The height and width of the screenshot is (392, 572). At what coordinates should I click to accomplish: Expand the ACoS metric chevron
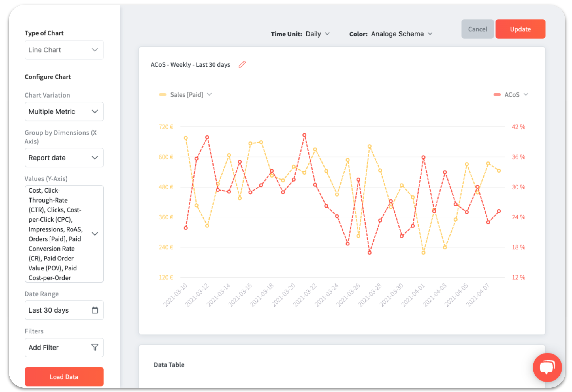pyautogui.click(x=526, y=94)
